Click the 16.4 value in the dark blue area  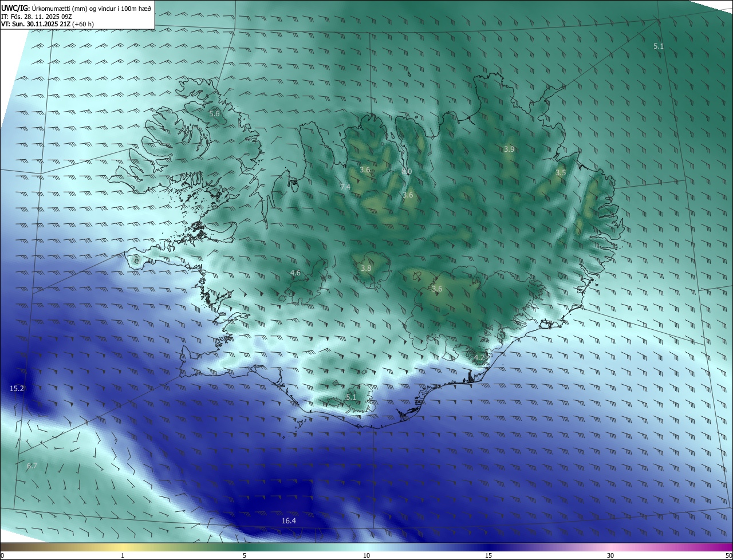289,520
